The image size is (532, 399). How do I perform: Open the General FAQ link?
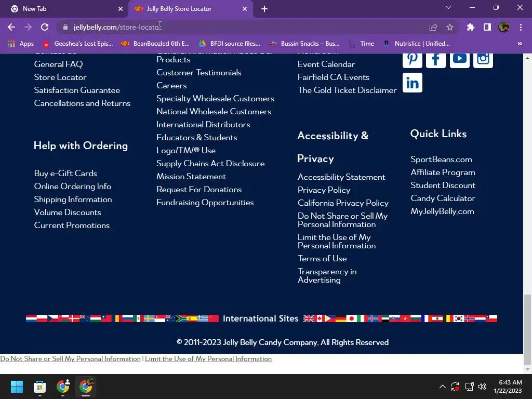click(x=58, y=64)
